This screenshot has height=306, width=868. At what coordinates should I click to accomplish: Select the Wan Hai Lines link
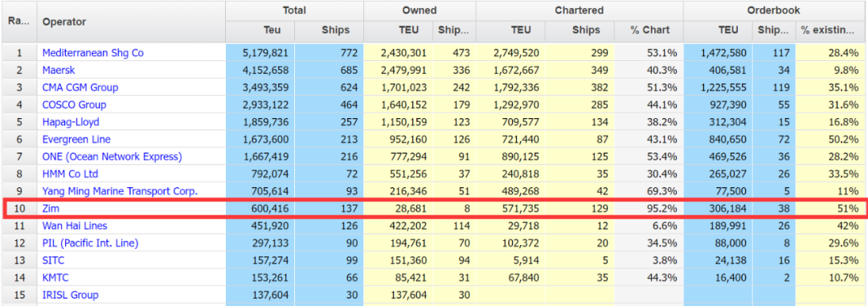pyautogui.click(x=75, y=226)
